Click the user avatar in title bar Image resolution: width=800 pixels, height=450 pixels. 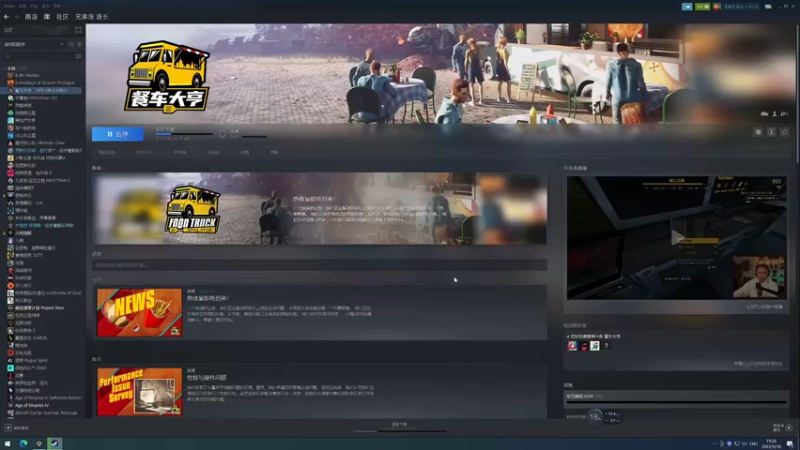pyautogui.click(x=717, y=7)
